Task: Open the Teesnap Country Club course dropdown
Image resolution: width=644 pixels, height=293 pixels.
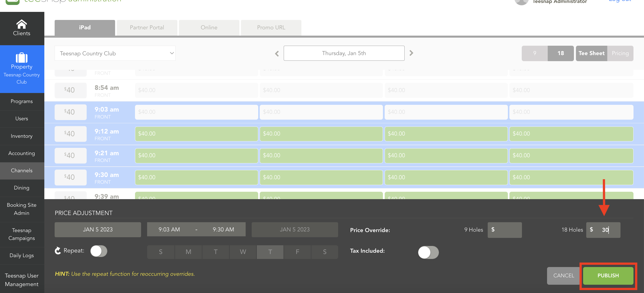Action: pos(115,53)
